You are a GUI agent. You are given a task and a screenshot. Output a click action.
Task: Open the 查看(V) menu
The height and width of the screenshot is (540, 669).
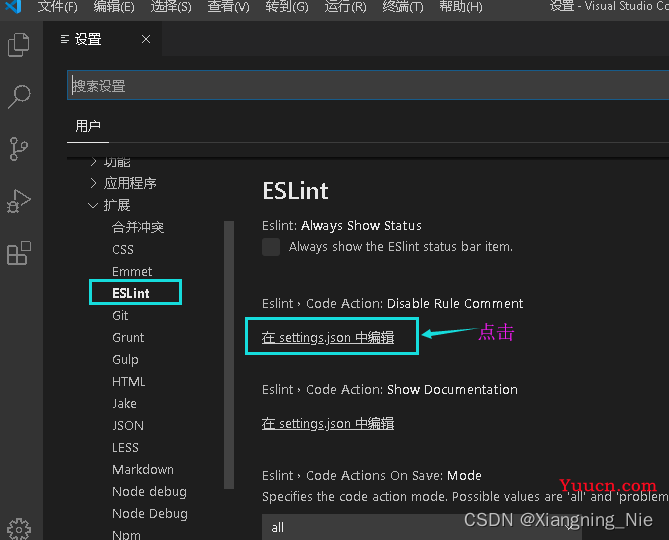tap(228, 6)
